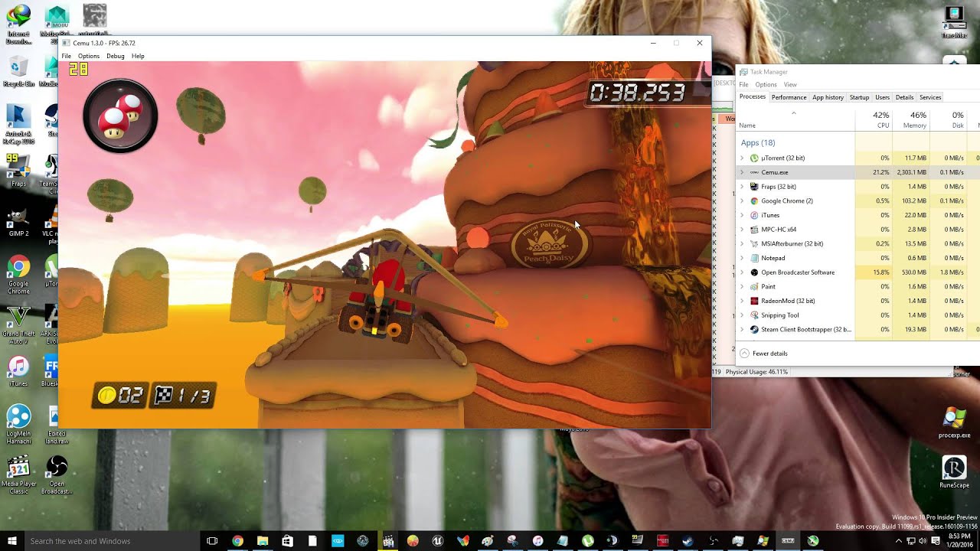The height and width of the screenshot is (551, 980).
Task: Open the Task Manager Options menu
Action: click(766, 85)
